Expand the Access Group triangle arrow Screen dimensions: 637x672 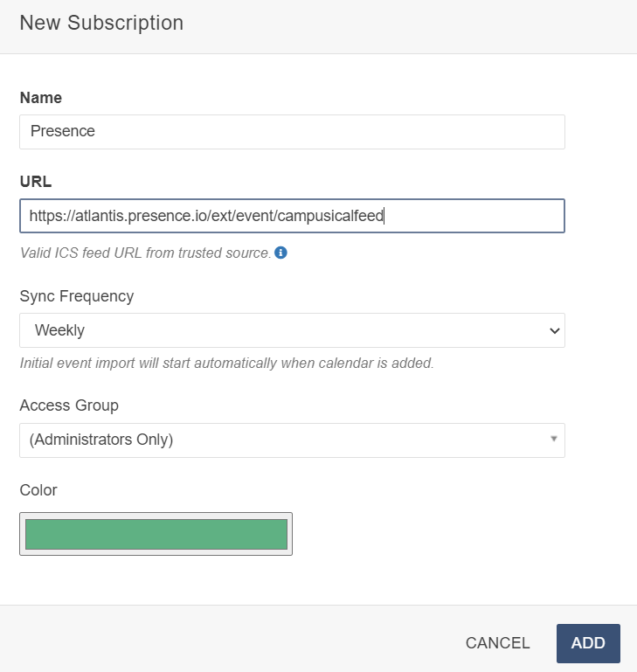(553, 439)
